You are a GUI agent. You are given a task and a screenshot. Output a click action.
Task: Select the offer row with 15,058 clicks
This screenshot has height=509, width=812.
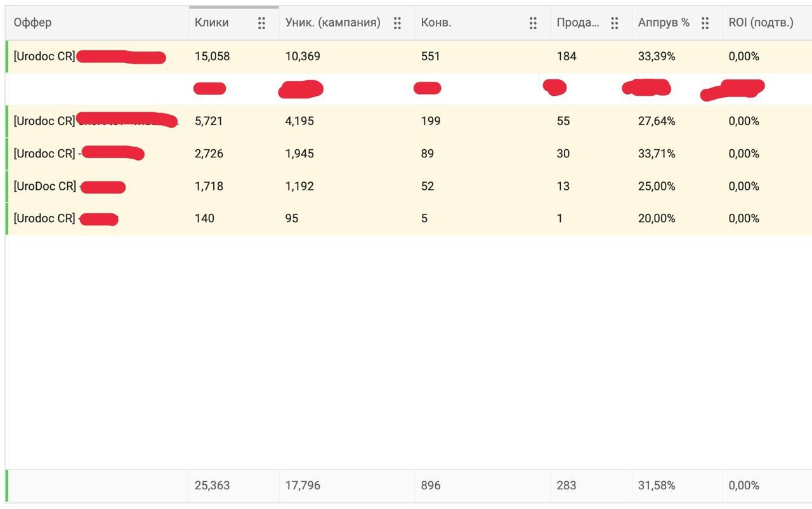point(44,56)
